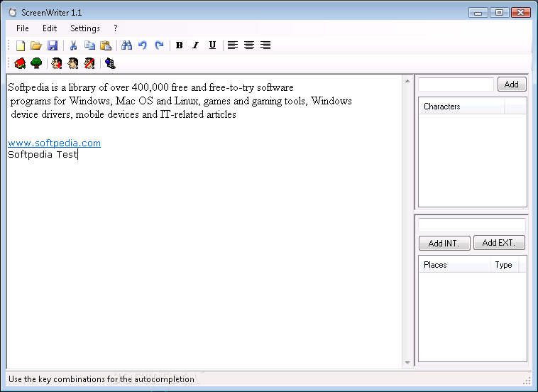
Task: Click the editor scrollbar up arrow
Action: coord(407,82)
